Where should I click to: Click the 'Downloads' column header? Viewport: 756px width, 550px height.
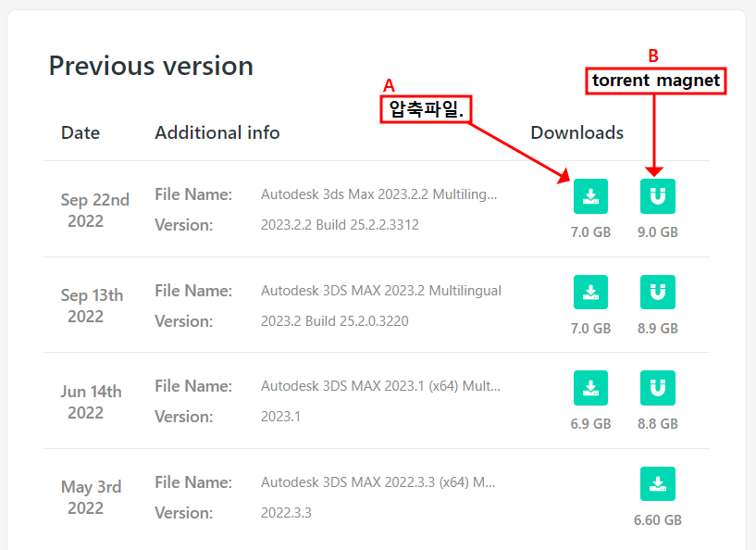click(x=577, y=132)
